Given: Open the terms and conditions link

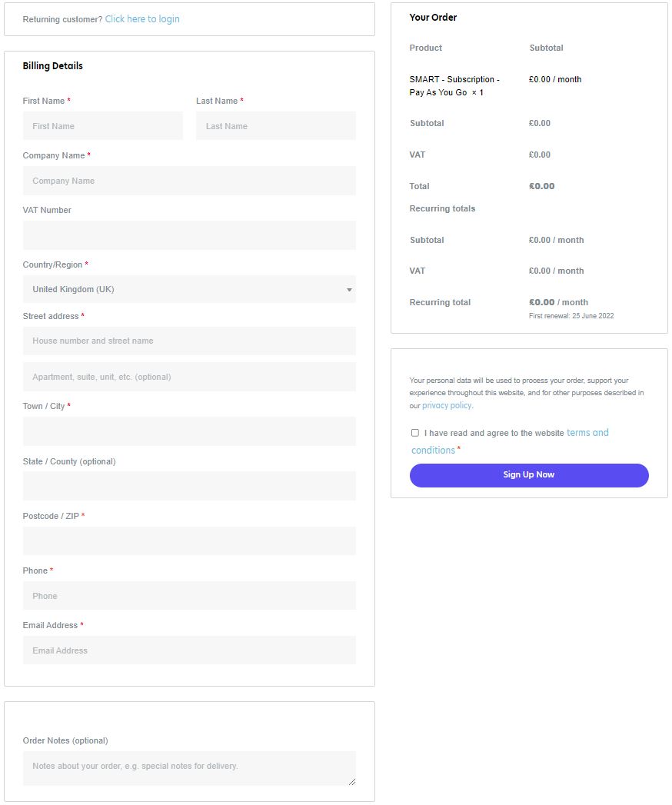Looking at the screenshot, I should point(587,433).
